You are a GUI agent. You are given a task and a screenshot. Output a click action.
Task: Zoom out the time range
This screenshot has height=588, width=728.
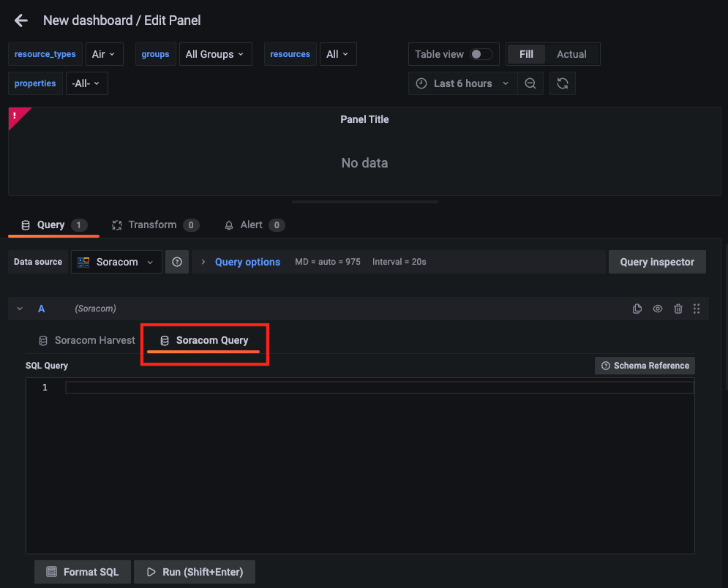530,83
